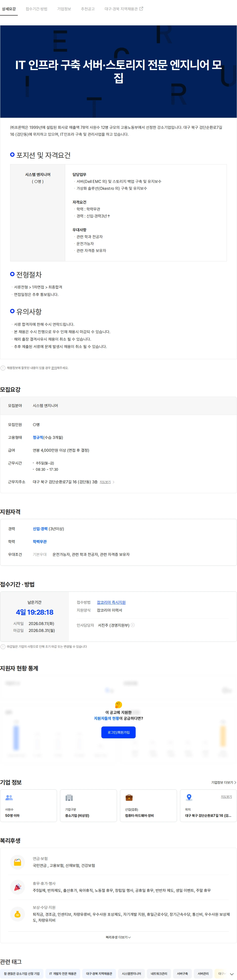Select the 네트워크관리 tag
Image resolution: width=237 pixels, height=980 pixels.
pyautogui.click(x=159, y=974)
